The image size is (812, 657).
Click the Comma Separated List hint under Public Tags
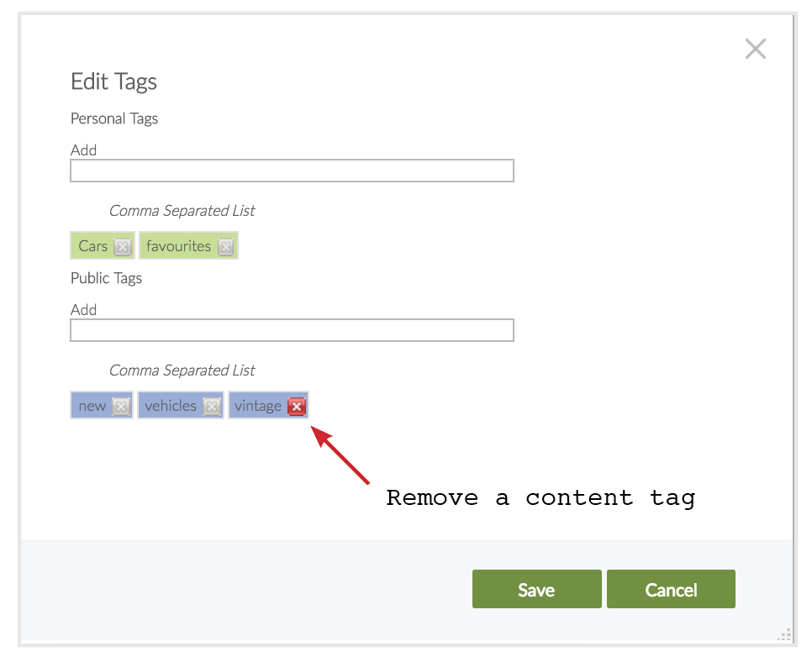coord(182,371)
